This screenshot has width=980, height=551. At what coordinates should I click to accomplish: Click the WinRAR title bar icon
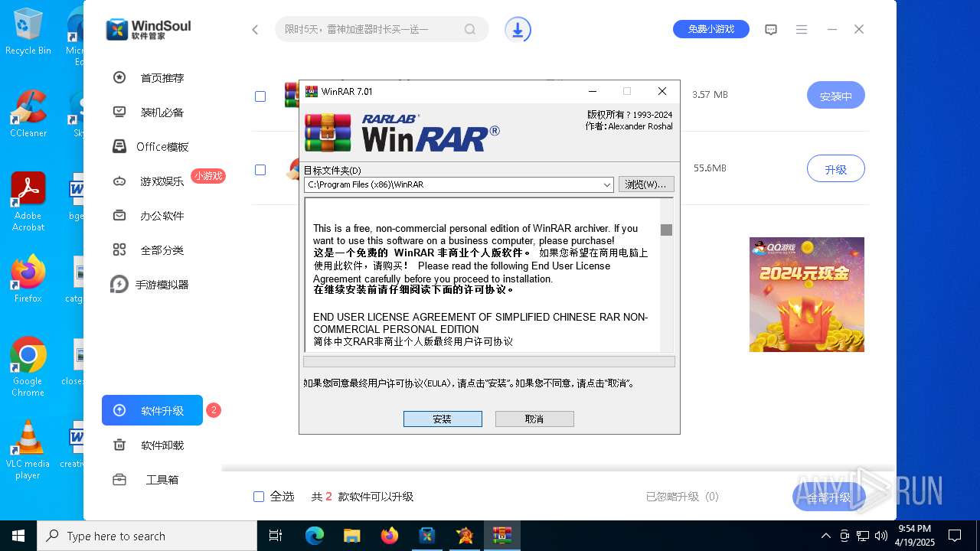pyautogui.click(x=312, y=91)
